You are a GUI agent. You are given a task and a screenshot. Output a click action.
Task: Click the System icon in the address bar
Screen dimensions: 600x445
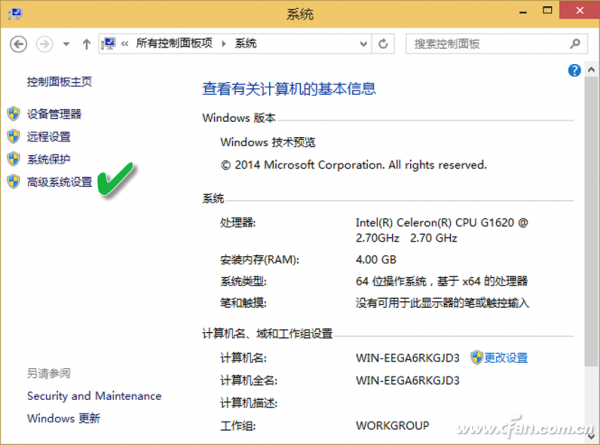click(x=109, y=44)
